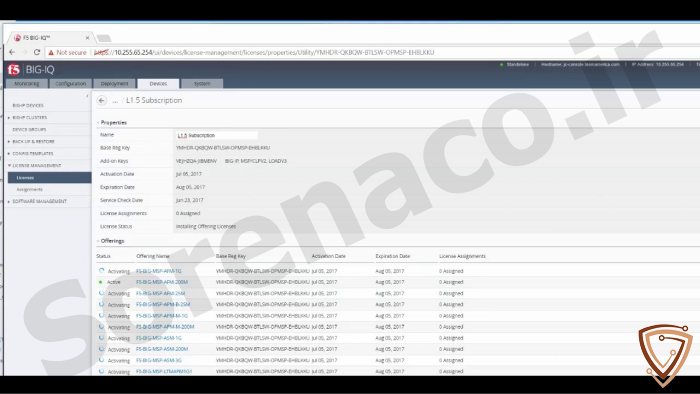This screenshot has height=394, width=700.
Task: Expand BIG-IP CLUSTERS in sidebar
Action: pyautogui.click(x=9, y=118)
